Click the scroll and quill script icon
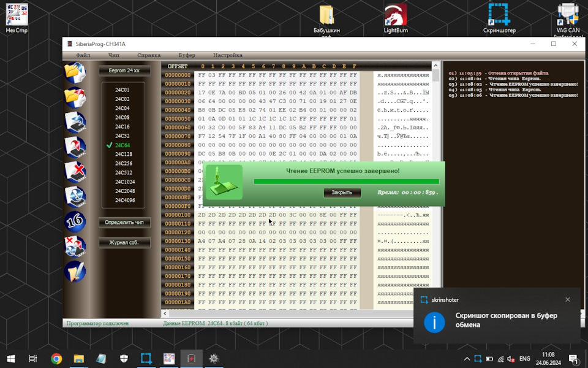Screen dimensions: 588x368 tap(75, 271)
